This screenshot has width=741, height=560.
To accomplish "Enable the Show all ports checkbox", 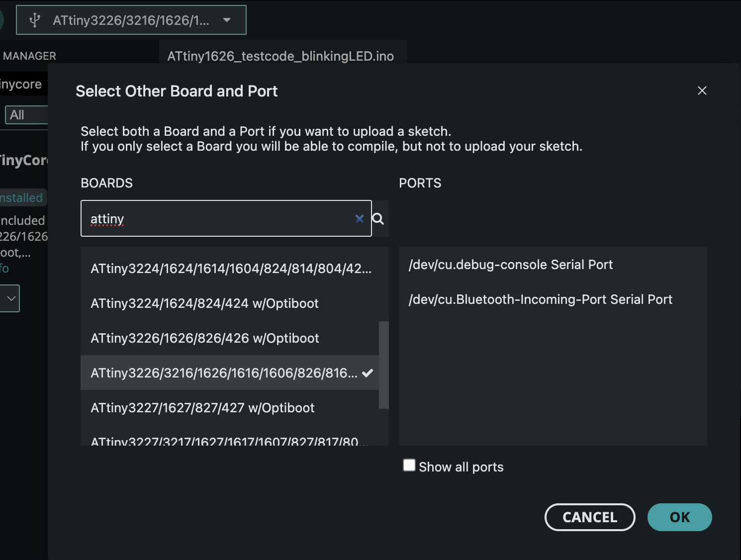I will 409,465.
